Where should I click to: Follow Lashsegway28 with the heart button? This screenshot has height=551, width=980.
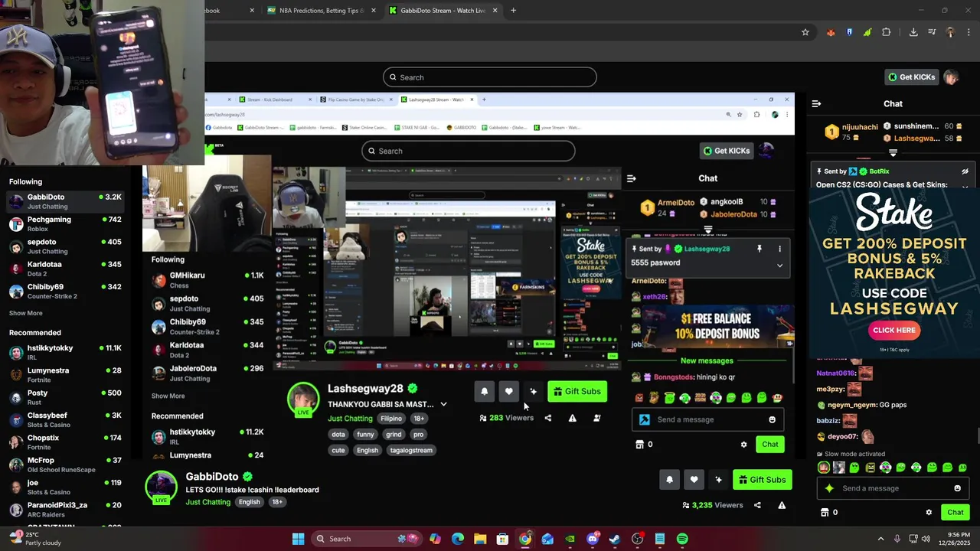508,391
